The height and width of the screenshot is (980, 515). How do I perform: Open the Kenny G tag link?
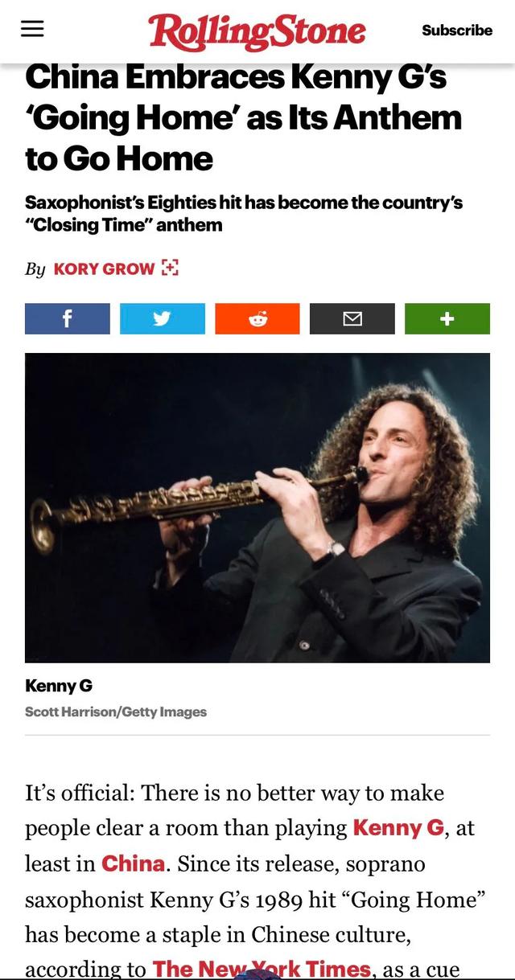coord(398,827)
